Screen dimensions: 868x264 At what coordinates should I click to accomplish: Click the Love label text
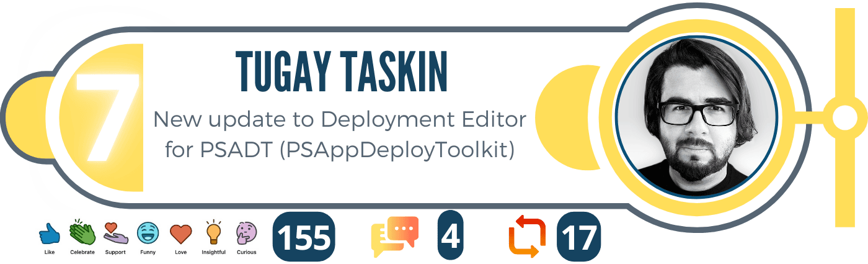tap(181, 252)
